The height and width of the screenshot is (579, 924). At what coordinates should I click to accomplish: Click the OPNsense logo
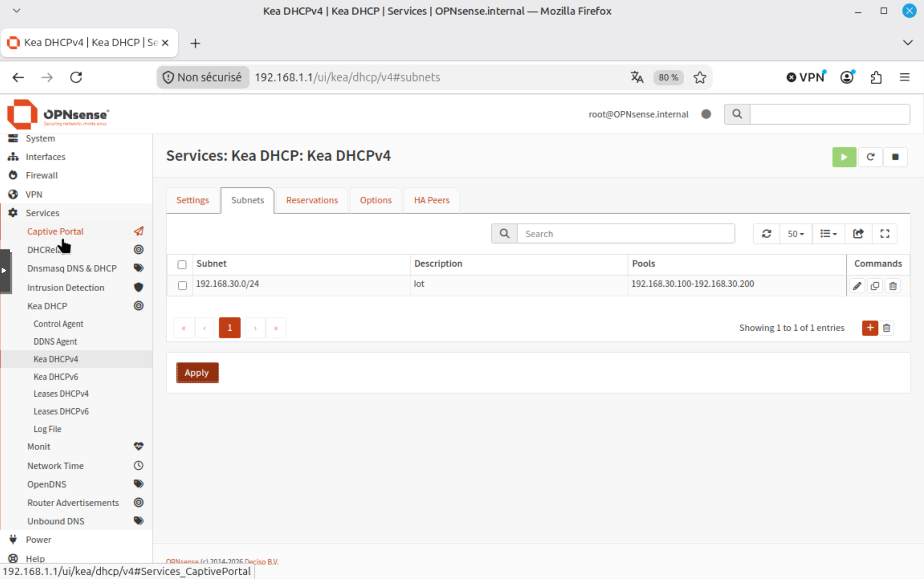58,114
